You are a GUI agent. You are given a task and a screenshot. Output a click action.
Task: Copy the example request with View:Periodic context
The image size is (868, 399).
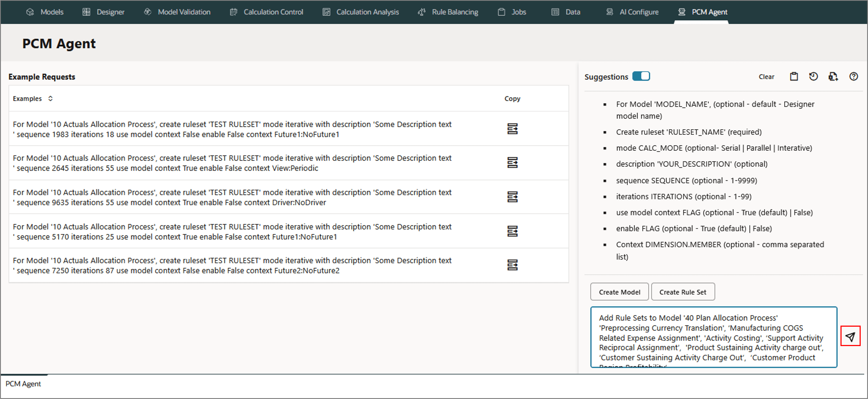tap(512, 162)
